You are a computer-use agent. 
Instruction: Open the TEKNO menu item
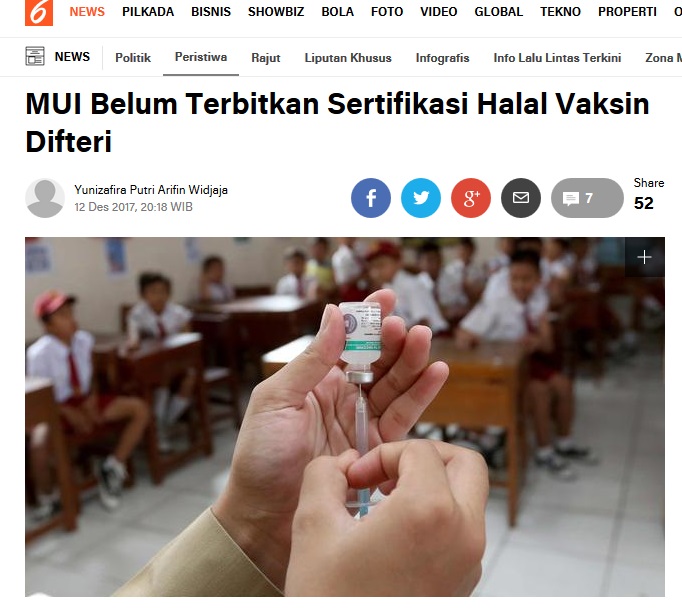pyautogui.click(x=560, y=12)
